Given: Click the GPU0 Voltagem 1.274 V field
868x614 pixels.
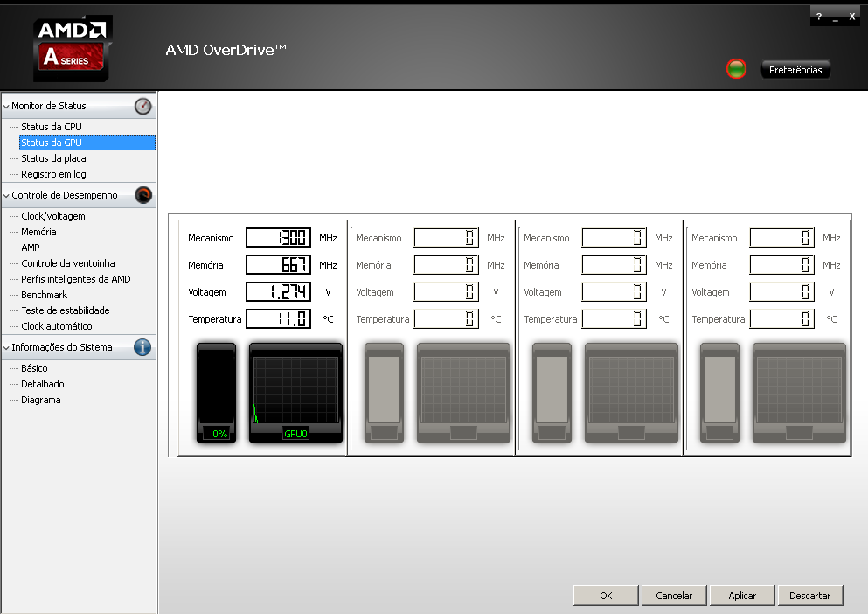Looking at the screenshot, I should coord(279,292).
